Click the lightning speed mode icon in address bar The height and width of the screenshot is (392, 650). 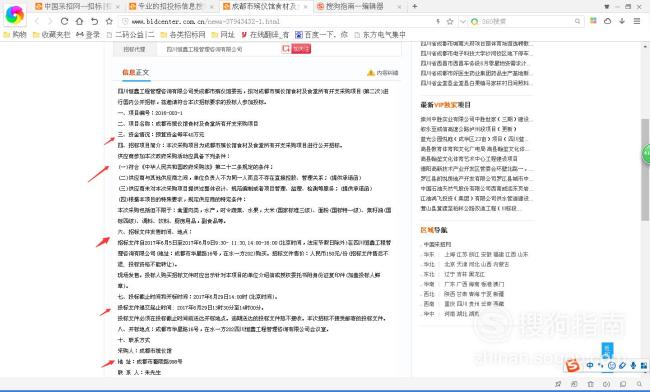pyautogui.click(x=438, y=21)
